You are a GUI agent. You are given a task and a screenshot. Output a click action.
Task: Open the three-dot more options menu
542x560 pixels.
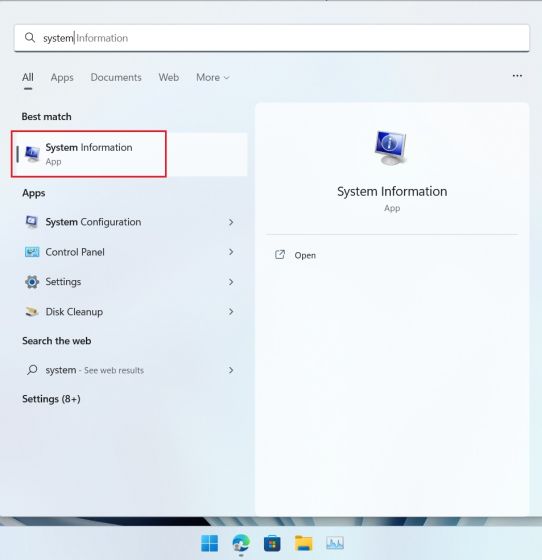click(517, 76)
